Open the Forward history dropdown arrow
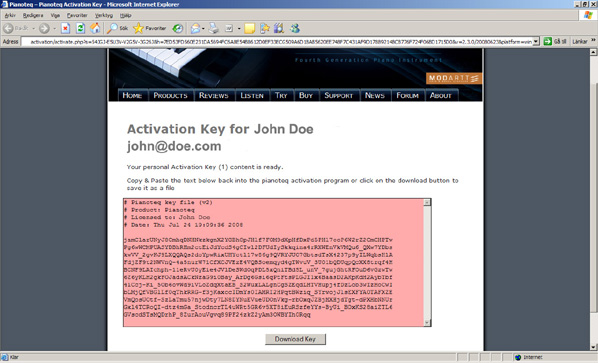The height and width of the screenshot is (363, 598). [x=54, y=29]
